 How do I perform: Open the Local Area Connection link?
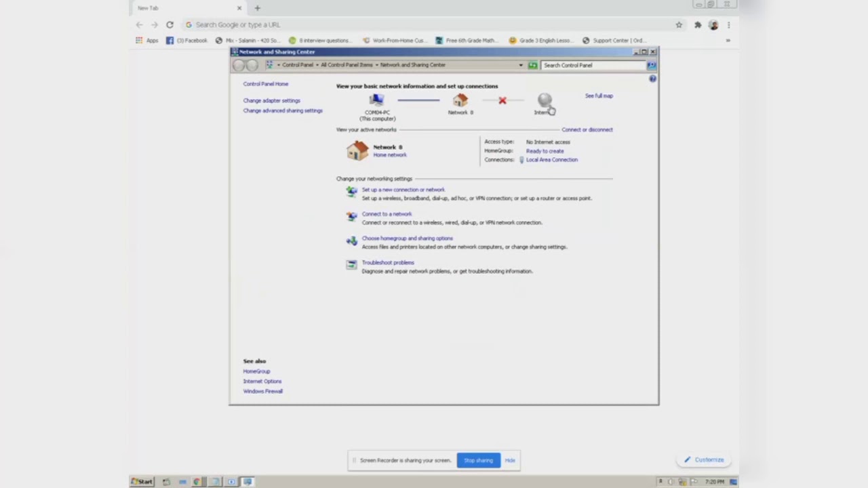(552, 160)
